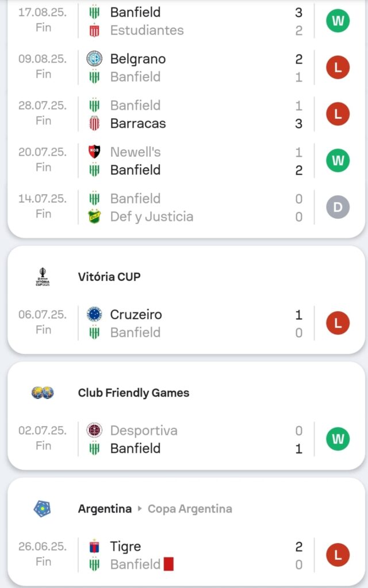The width and height of the screenshot is (368, 588).
Task: Click the Cruzeiro club crest icon
Action: pyautogui.click(x=94, y=315)
